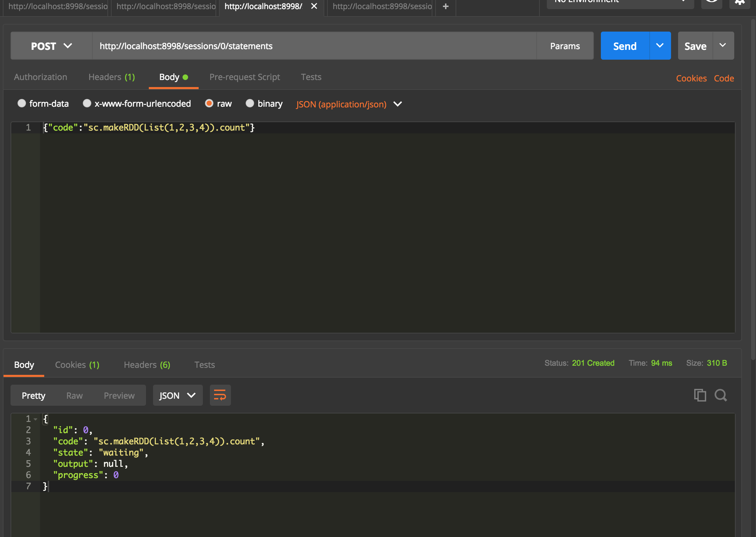
Task: Open response format JSON dropdown
Action: [178, 396]
